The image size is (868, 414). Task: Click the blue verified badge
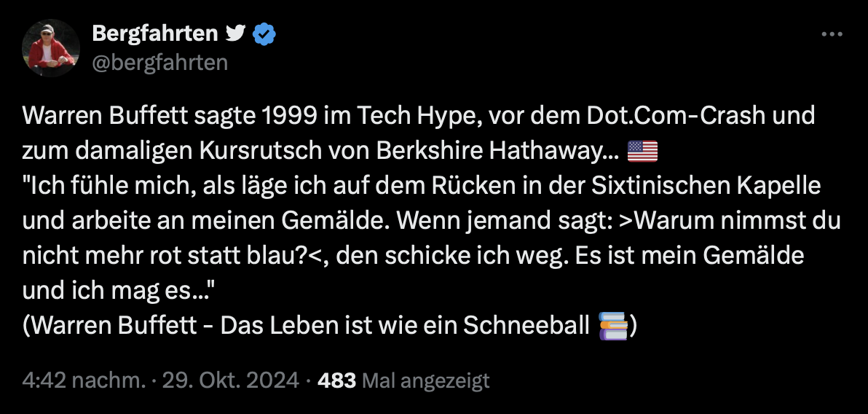click(263, 34)
